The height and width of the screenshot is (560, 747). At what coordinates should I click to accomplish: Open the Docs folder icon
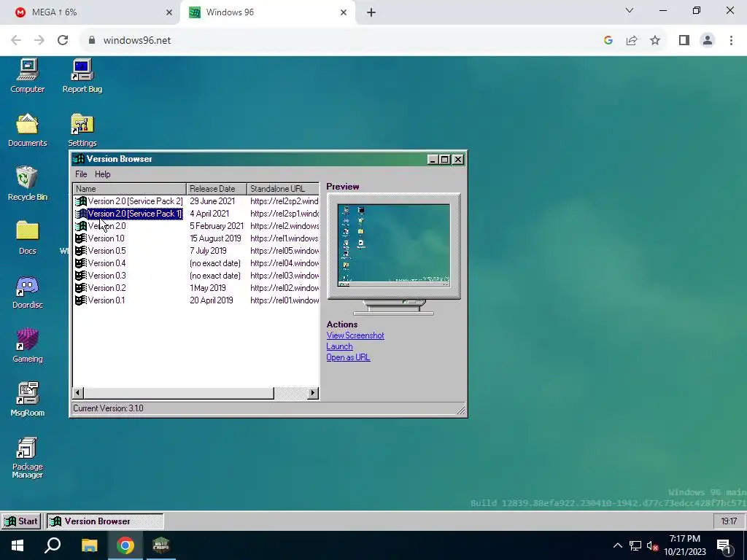click(27, 238)
